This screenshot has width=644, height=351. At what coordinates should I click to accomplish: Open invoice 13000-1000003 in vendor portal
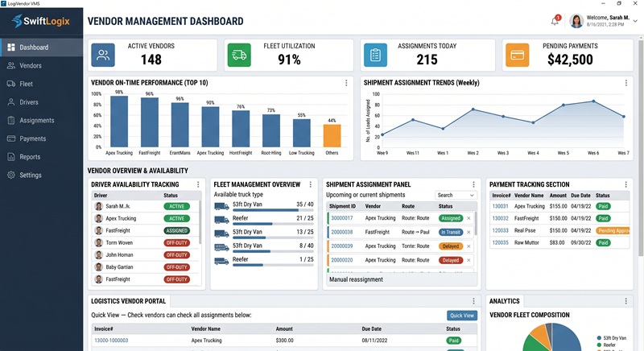point(111,341)
